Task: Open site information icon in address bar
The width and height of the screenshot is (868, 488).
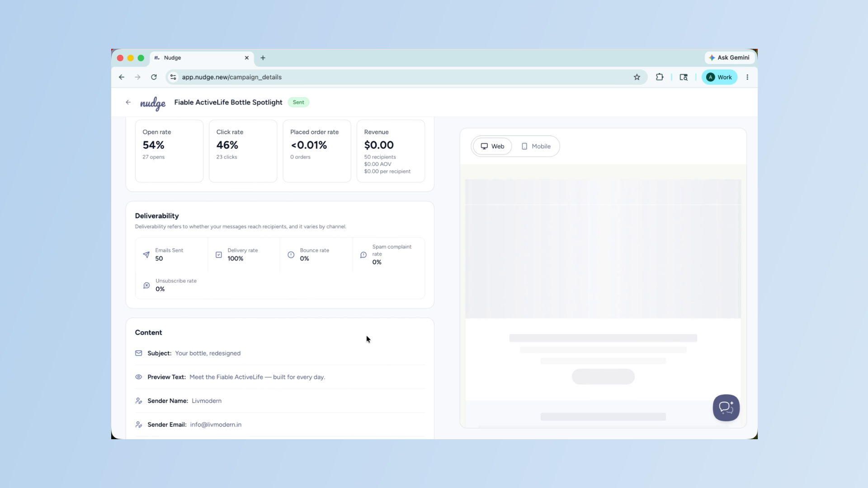Action: 173,77
